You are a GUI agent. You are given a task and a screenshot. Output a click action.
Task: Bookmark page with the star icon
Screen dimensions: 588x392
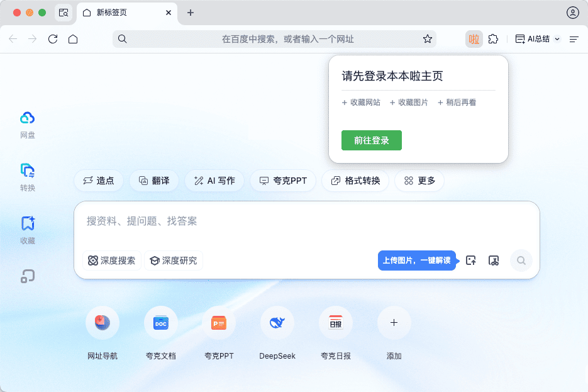coord(428,39)
